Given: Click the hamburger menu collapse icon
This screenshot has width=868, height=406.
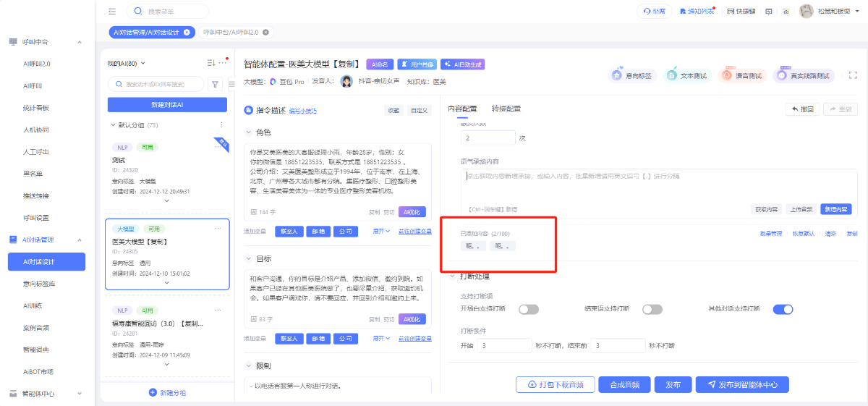Looking at the screenshot, I should click(x=112, y=12).
